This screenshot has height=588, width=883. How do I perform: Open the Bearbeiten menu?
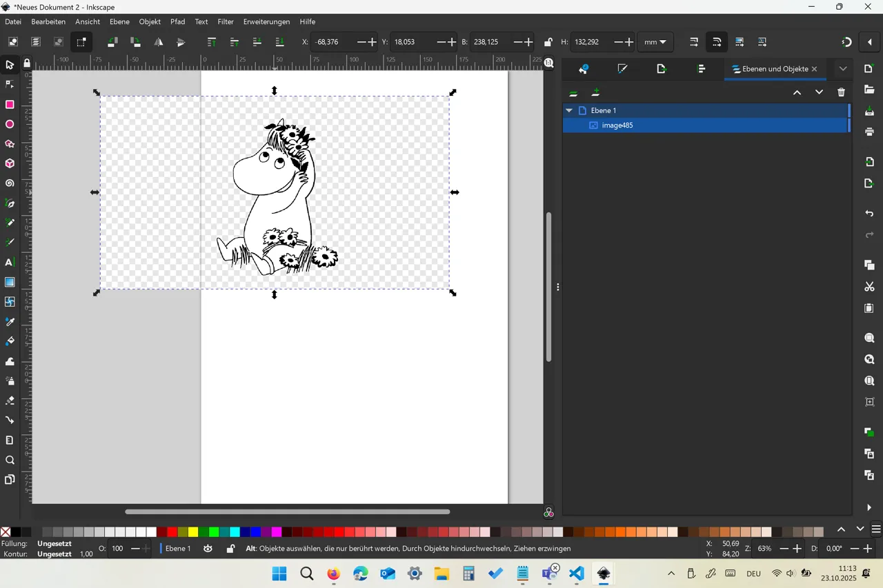point(48,22)
